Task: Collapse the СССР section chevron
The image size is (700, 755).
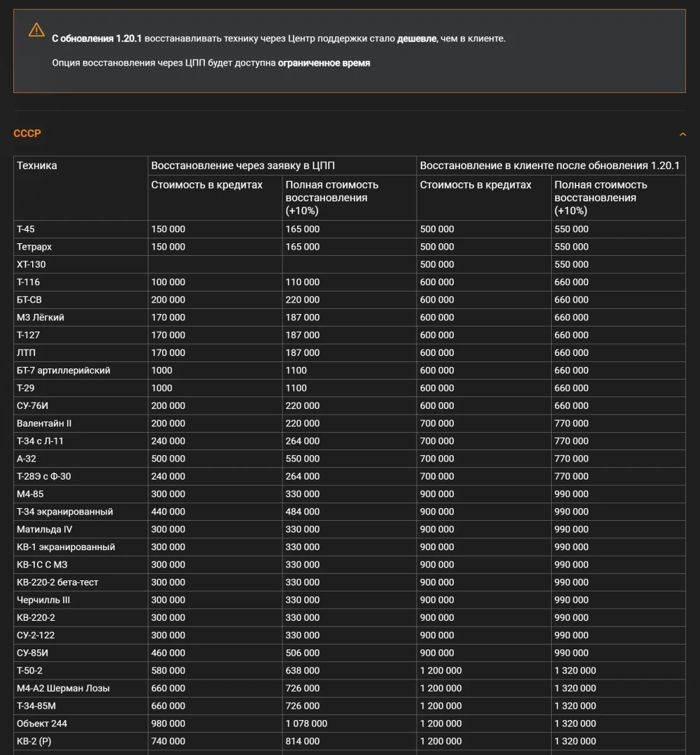Action: coord(683,134)
